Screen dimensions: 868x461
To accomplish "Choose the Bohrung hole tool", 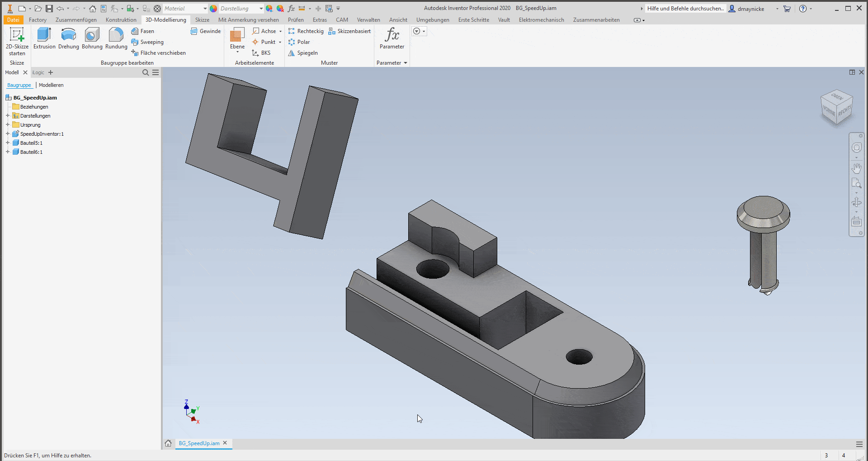I will coord(92,35).
